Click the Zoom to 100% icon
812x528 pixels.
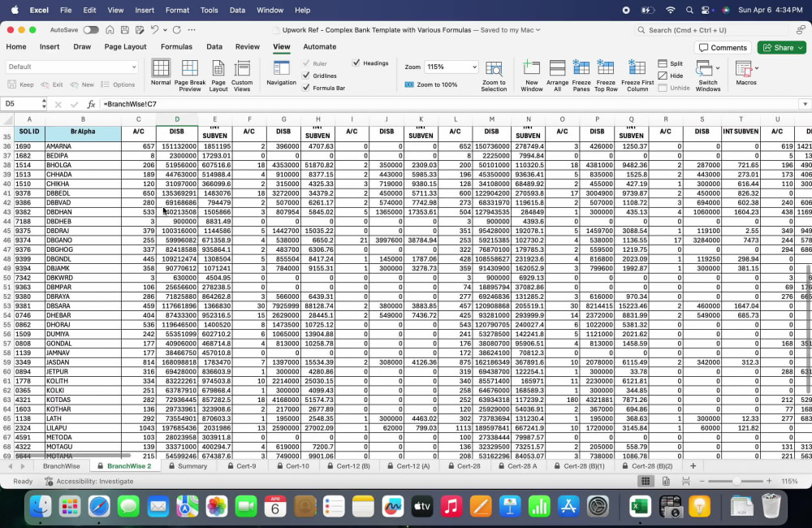point(409,84)
